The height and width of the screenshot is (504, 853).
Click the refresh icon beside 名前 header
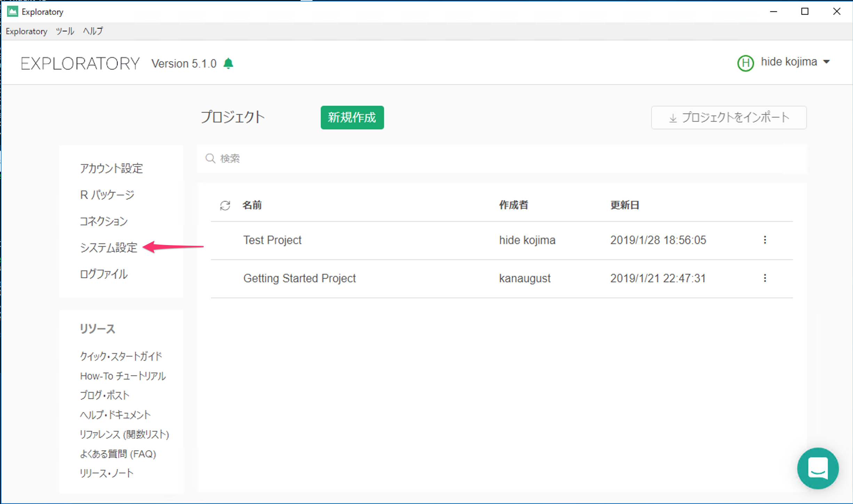tap(225, 205)
